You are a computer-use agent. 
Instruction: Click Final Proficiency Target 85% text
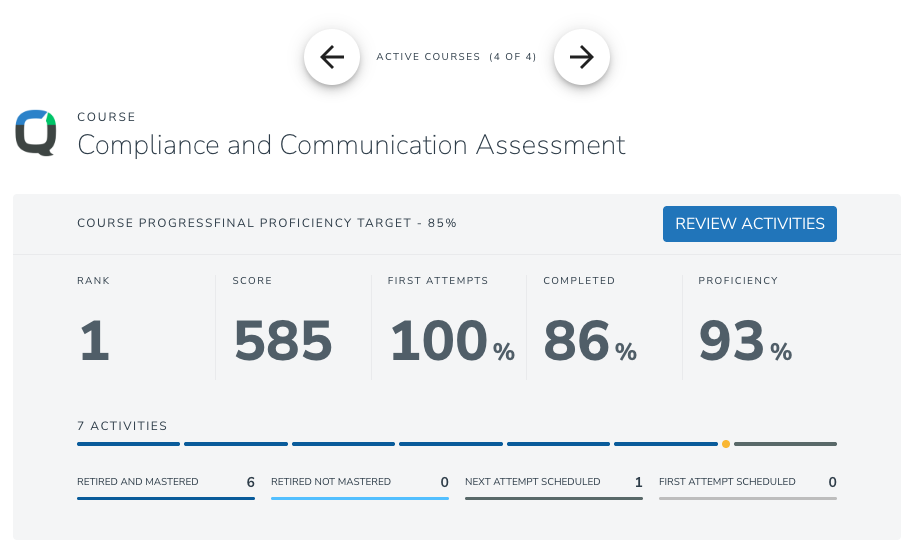pyautogui.click(x=336, y=223)
